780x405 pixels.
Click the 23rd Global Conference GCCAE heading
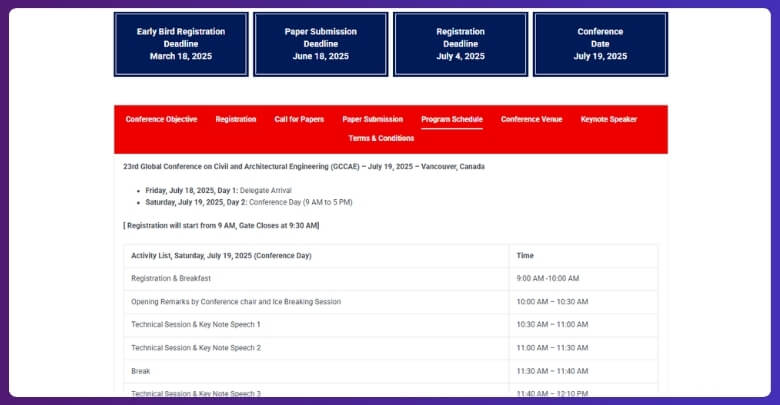coord(304,167)
